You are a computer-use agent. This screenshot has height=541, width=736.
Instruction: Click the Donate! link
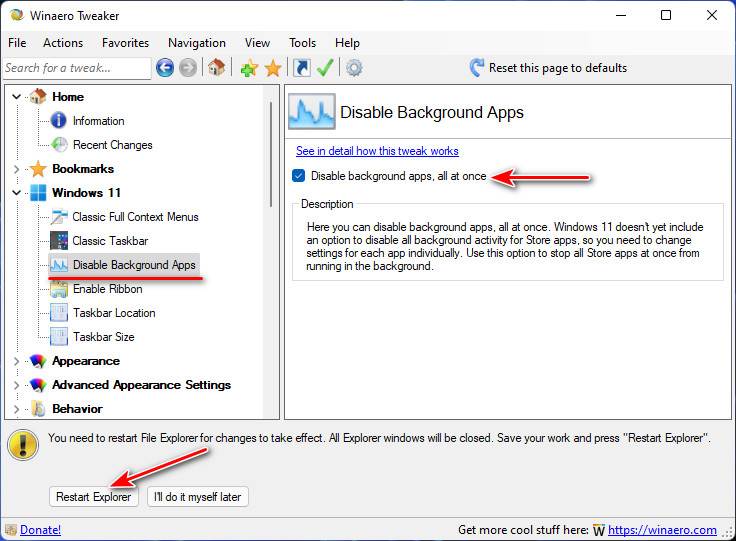[x=40, y=530]
